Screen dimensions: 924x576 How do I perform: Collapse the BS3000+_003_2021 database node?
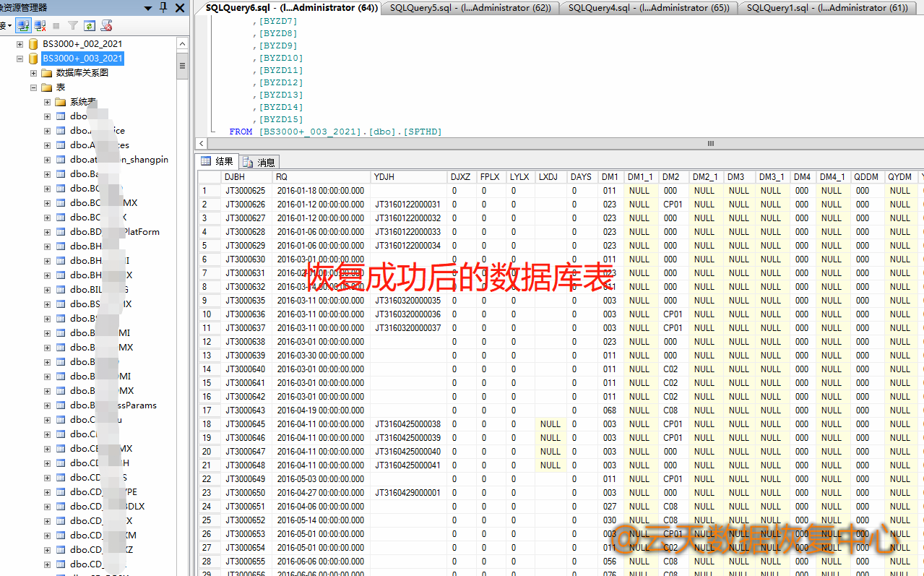pyautogui.click(x=20, y=59)
